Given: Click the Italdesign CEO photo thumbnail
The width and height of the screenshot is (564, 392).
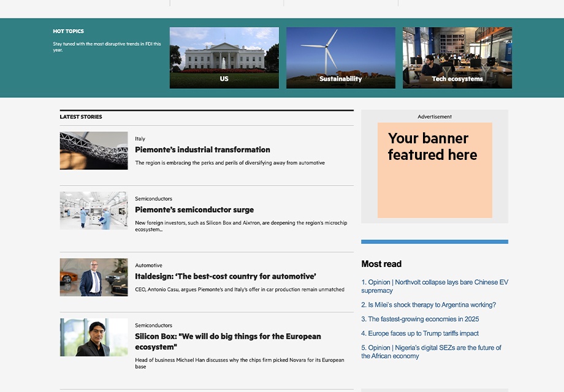Looking at the screenshot, I should (x=93, y=277).
